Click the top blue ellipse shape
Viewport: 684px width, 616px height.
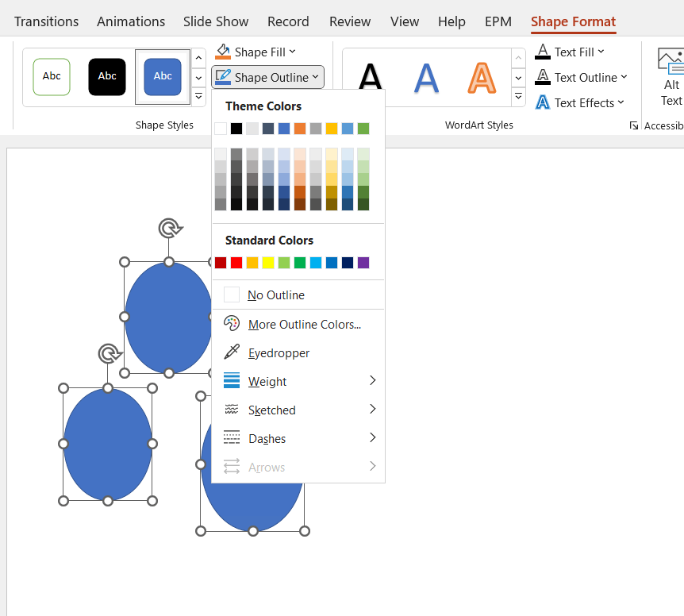pyautogui.click(x=168, y=318)
